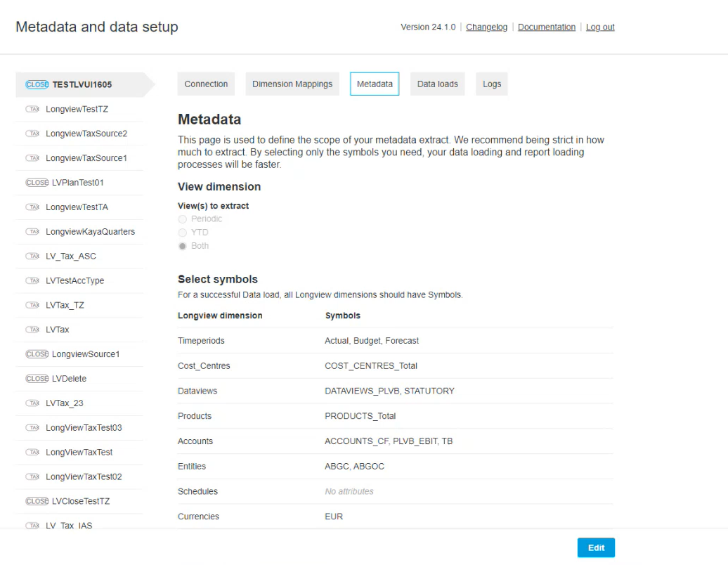Image resolution: width=728 pixels, height=565 pixels.
Task: Click the CLOSE badge icon beside LVPlanTest01
Action: 37,183
